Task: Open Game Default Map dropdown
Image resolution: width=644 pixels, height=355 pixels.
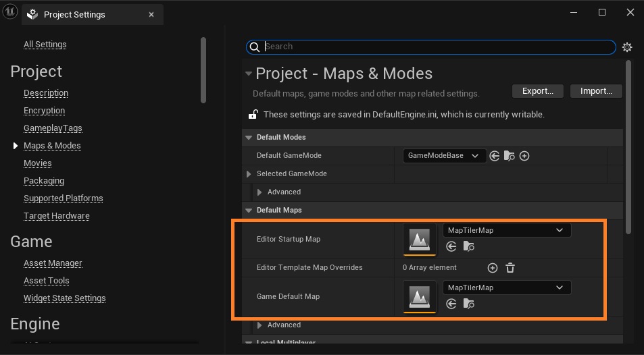Action: click(506, 288)
